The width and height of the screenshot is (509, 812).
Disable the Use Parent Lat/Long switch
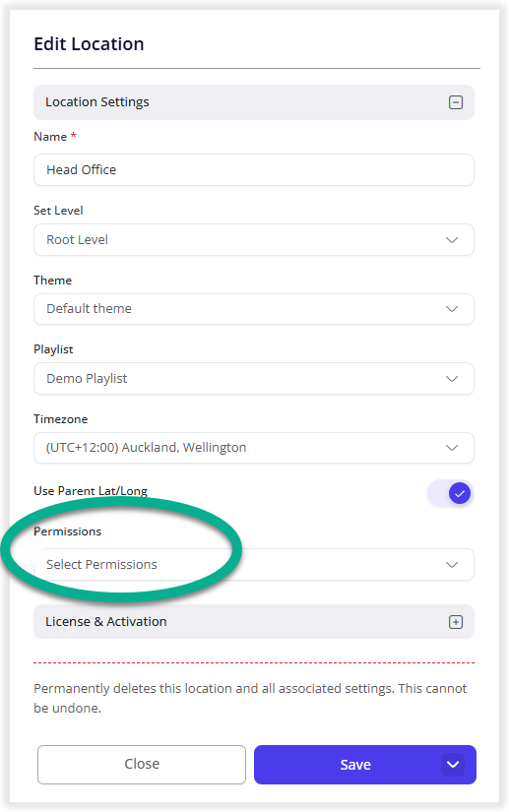tap(451, 493)
